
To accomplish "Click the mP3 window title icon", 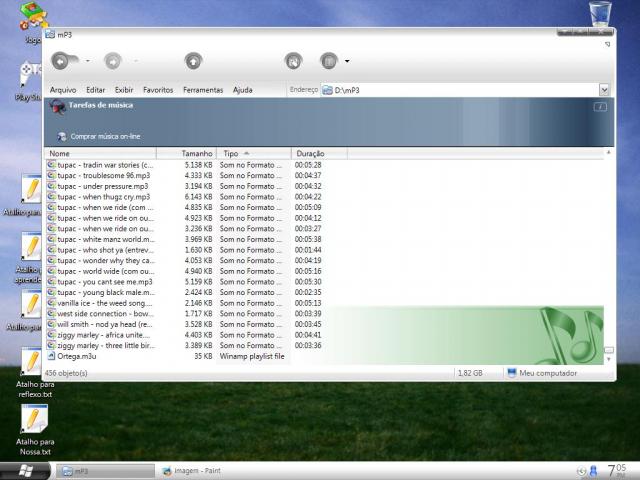I will 50,34.
